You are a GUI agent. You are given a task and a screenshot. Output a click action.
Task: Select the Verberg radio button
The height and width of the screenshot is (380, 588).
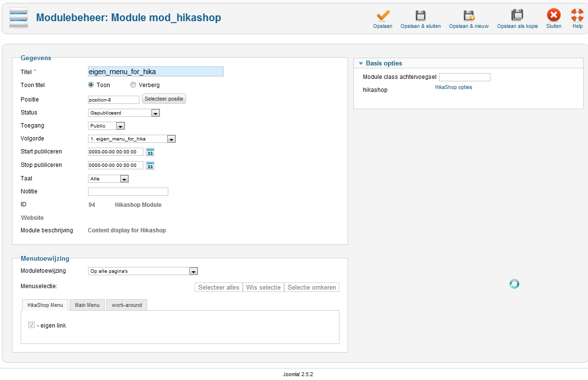coord(133,85)
